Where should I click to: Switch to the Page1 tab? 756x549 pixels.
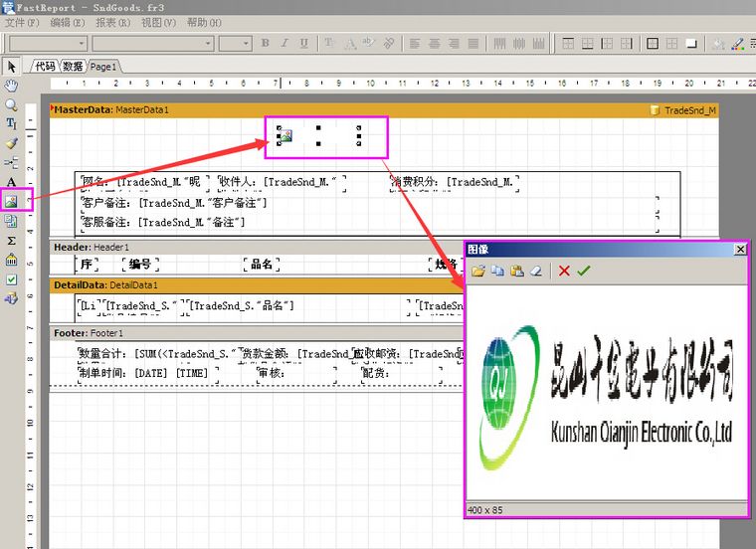[x=103, y=67]
